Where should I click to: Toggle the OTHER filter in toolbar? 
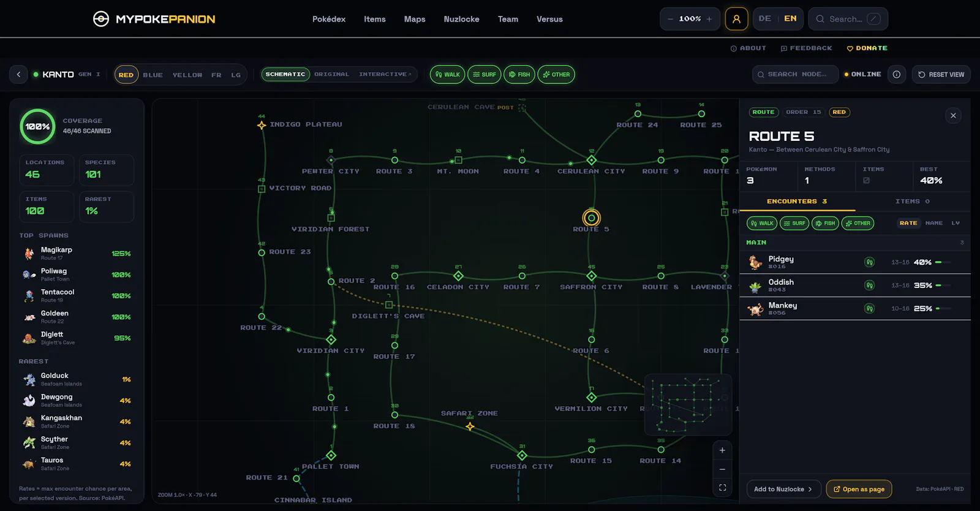556,74
